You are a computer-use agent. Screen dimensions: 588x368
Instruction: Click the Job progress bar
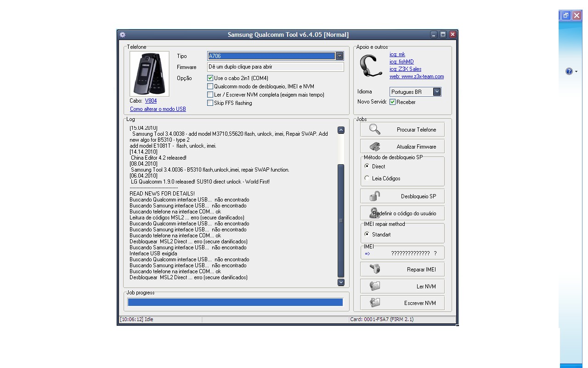235,302
